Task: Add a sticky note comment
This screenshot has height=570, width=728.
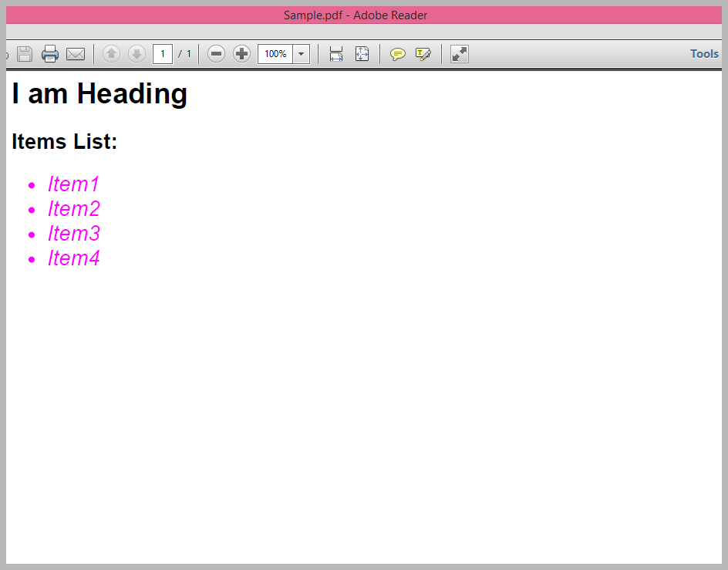Action: (397, 54)
